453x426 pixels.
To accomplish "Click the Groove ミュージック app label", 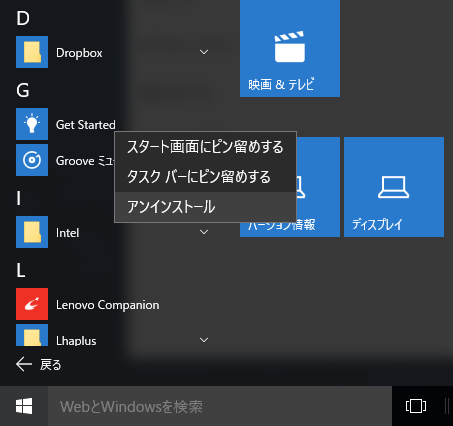I will tap(85, 161).
